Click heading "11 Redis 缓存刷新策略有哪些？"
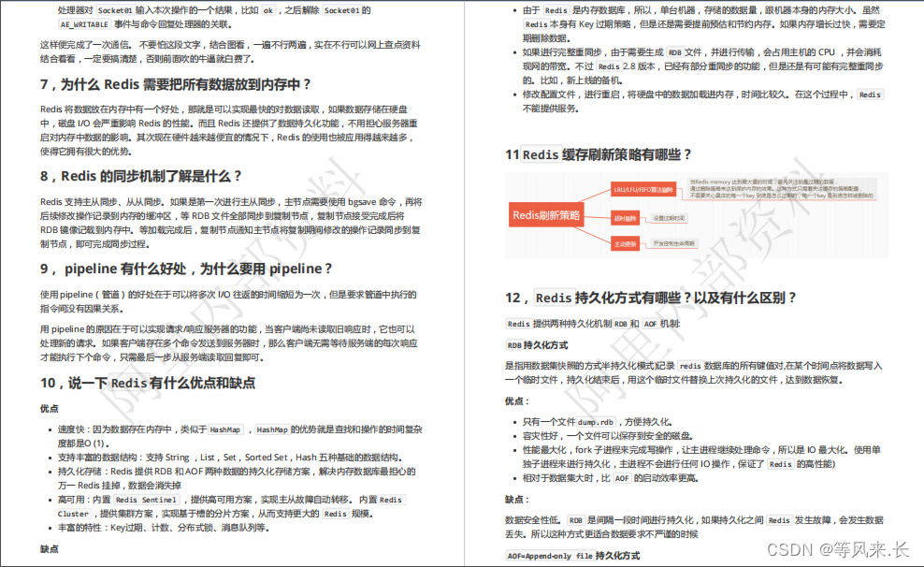 pos(599,155)
